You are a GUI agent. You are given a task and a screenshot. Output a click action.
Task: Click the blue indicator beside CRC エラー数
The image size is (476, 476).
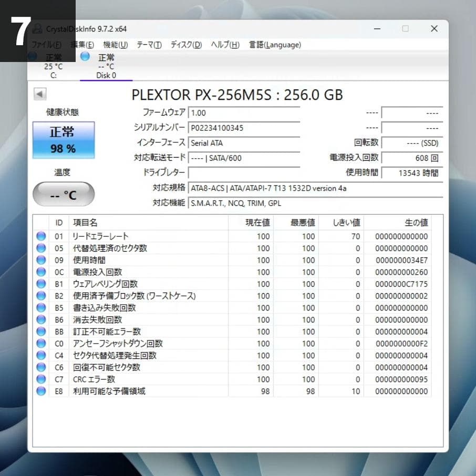[41, 379]
